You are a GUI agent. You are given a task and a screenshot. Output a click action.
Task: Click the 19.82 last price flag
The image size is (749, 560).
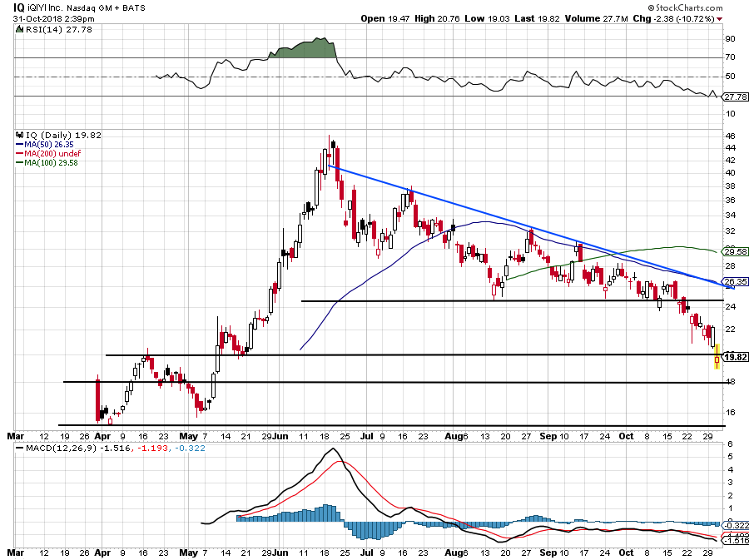click(736, 357)
